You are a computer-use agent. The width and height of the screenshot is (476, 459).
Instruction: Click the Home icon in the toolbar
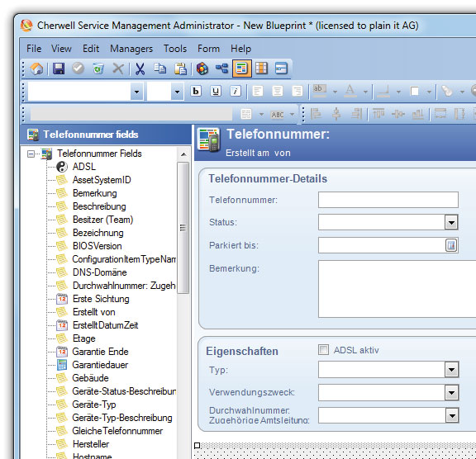pos(36,69)
